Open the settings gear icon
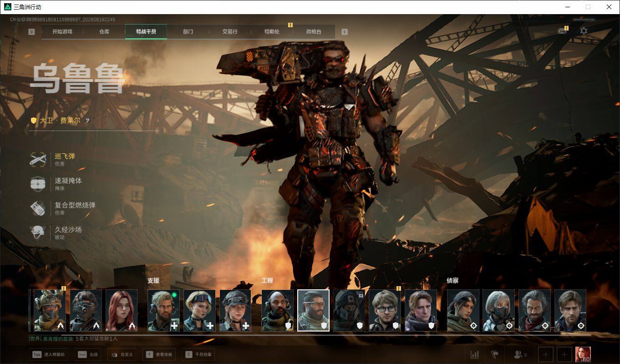Viewport: 620px width, 364px height. click(x=584, y=31)
